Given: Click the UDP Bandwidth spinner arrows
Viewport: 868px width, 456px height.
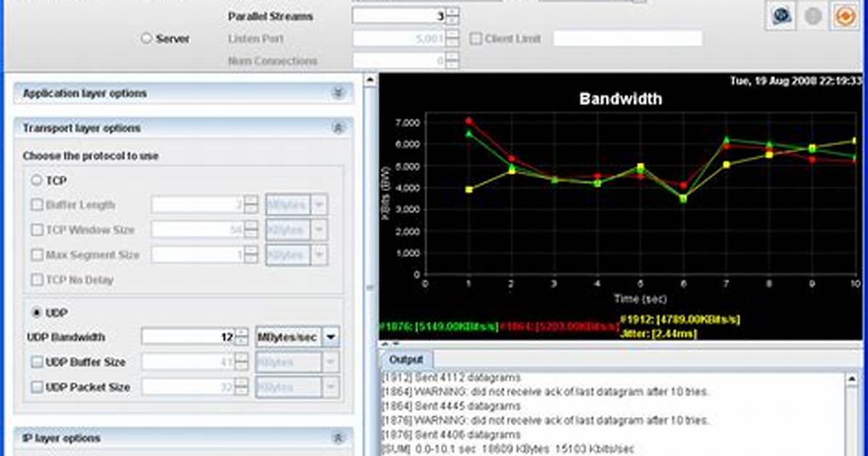Looking at the screenshot, I should pos(242,337).
